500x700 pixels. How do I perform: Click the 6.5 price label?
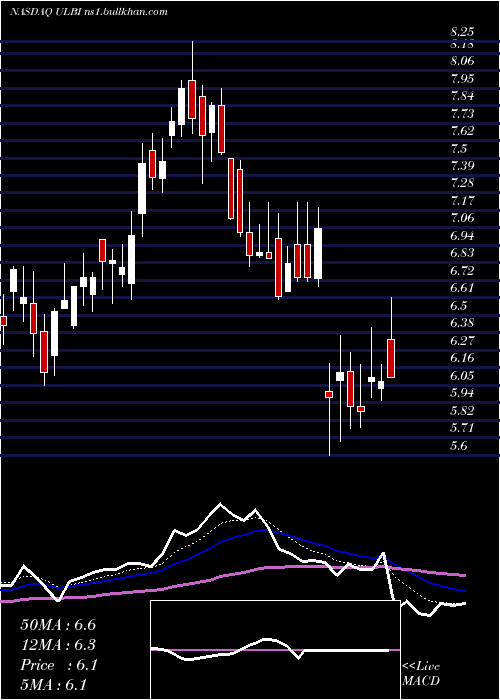[x=459, y=305]
